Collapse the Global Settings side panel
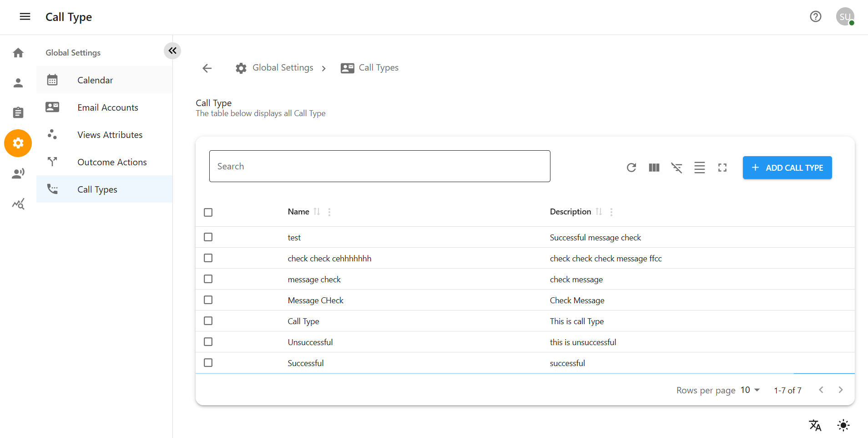Viewport: 868px width, 438px height. [172, 51]
